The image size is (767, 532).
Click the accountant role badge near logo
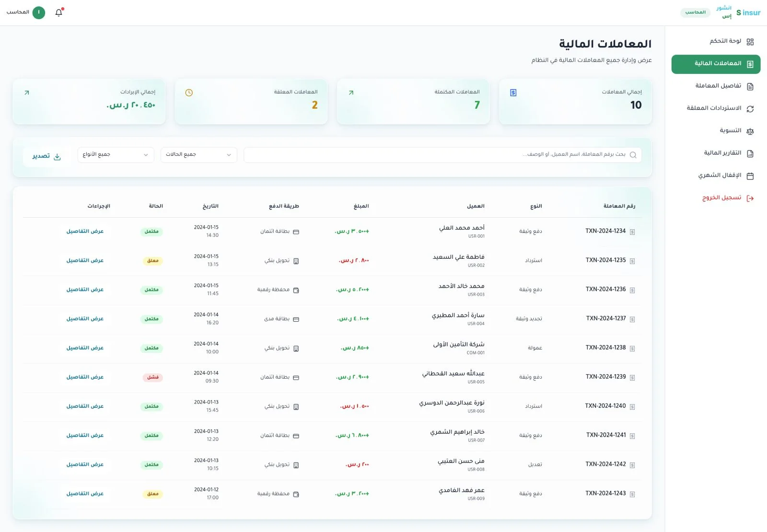tap(695, 12)
